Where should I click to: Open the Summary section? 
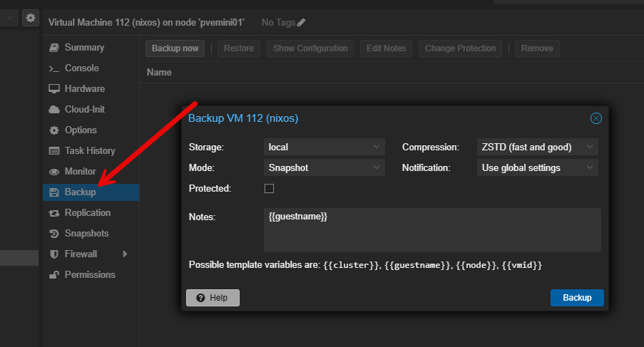pyautogui.click(x=91, y=48)
